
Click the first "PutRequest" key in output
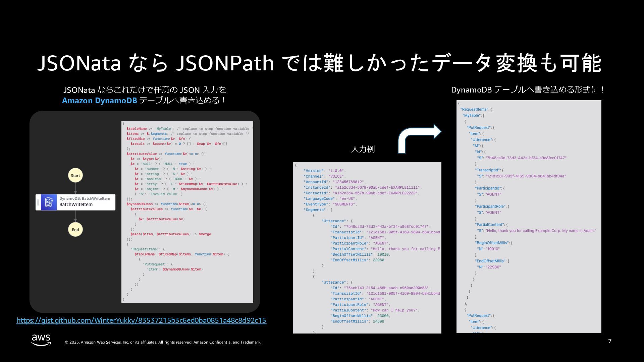478,128
